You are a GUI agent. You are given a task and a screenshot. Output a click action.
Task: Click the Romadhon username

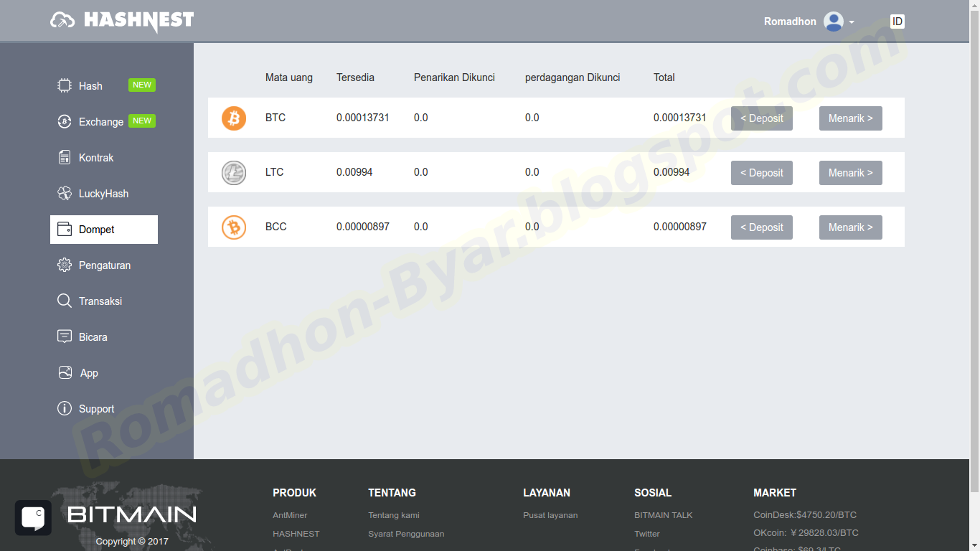(x=790, y=22)
